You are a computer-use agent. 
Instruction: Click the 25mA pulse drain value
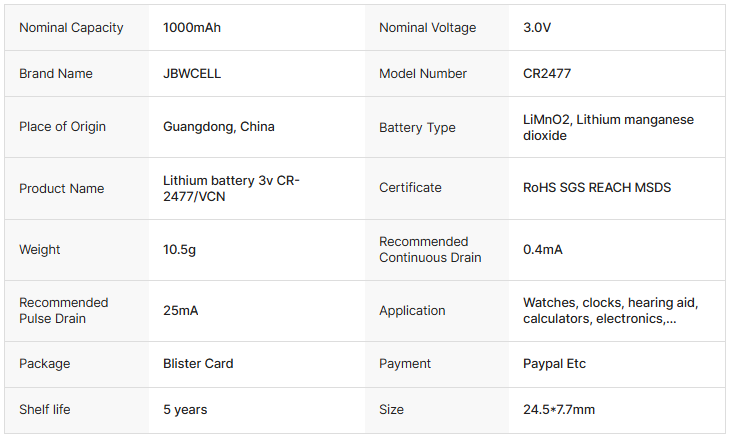[180, 311]
